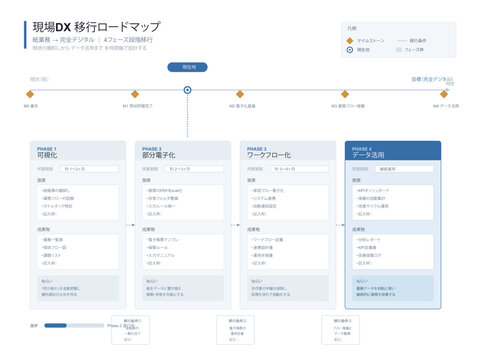Open the 移行条件 1 box below the cards
This screenshot has height=360, width=480.
point(130,330)
